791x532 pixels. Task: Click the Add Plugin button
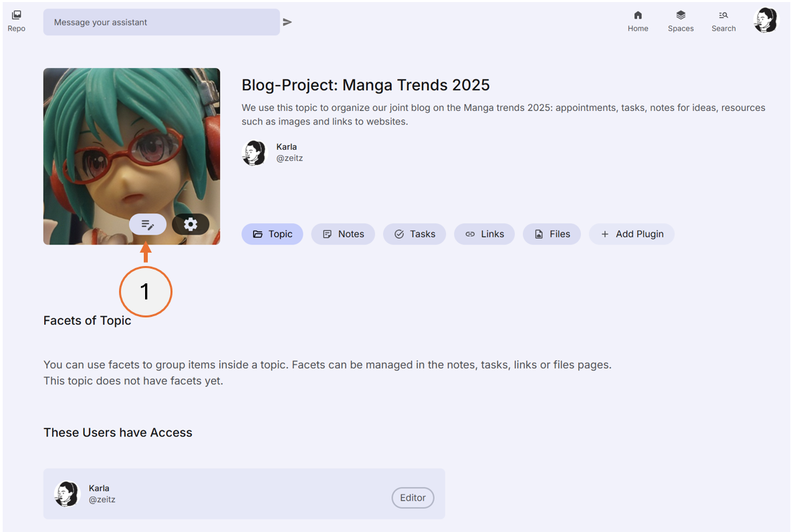tap(631, 234)
